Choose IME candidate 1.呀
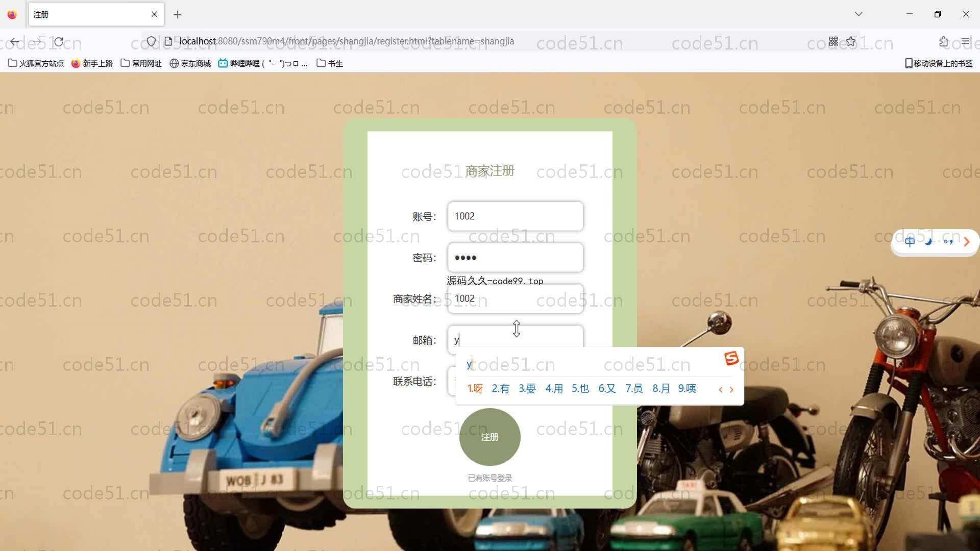980x551 pixels. [x=475, y=389]
